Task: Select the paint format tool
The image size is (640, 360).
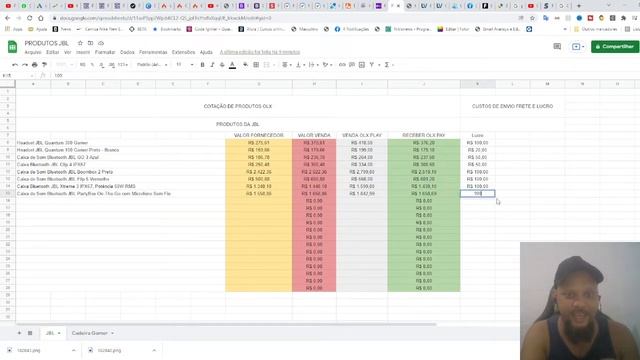Action: coord(44,65)
